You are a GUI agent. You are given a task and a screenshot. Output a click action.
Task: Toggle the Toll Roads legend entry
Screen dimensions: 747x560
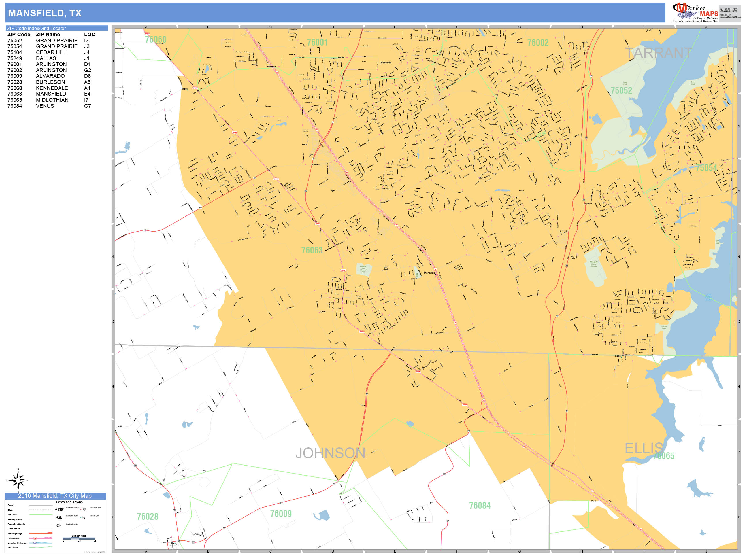[x=41, y=548]
